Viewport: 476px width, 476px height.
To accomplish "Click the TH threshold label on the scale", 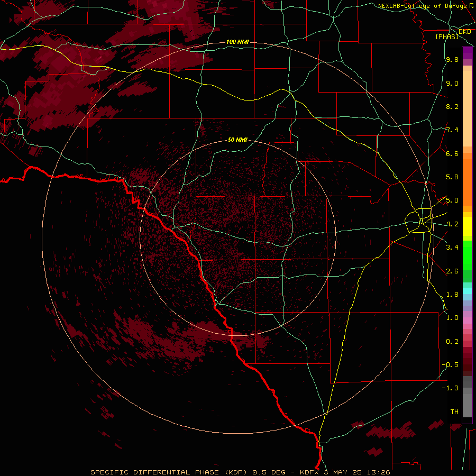I will [x=454, y=411].
